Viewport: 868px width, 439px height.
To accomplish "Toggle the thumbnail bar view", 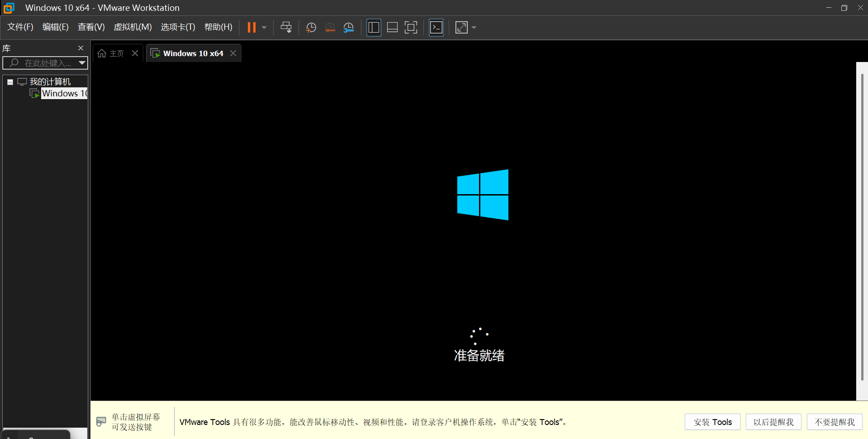I will point(392,28).
